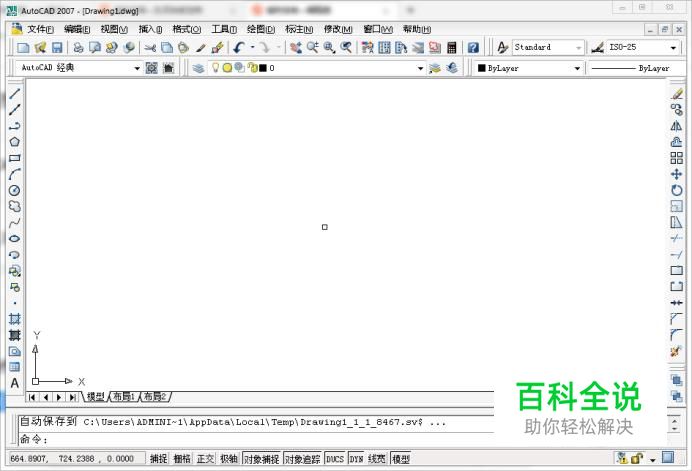Select the Rectangle draw tool
692x471 pixels.
click(x=15, y=158)
